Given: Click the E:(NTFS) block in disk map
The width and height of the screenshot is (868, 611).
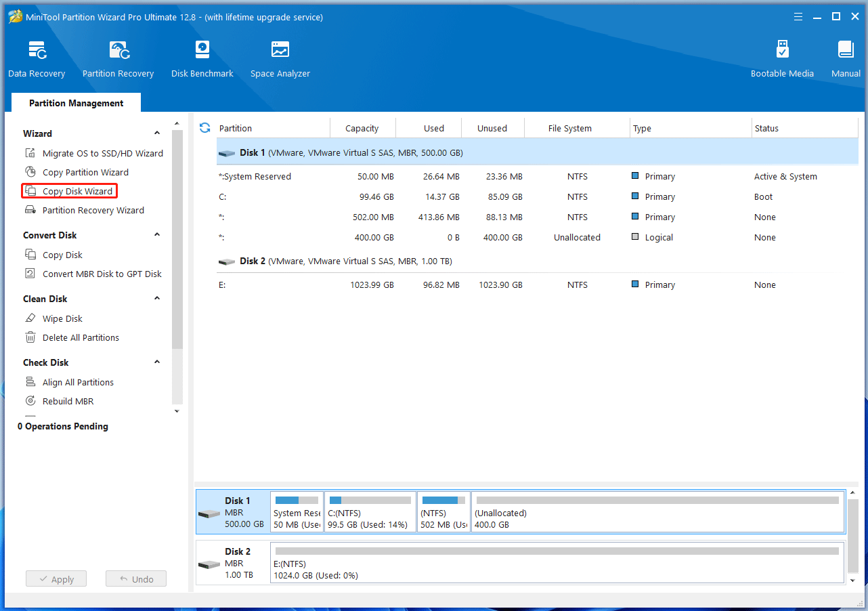Looking at the screenshot, I should pos(557,562).
